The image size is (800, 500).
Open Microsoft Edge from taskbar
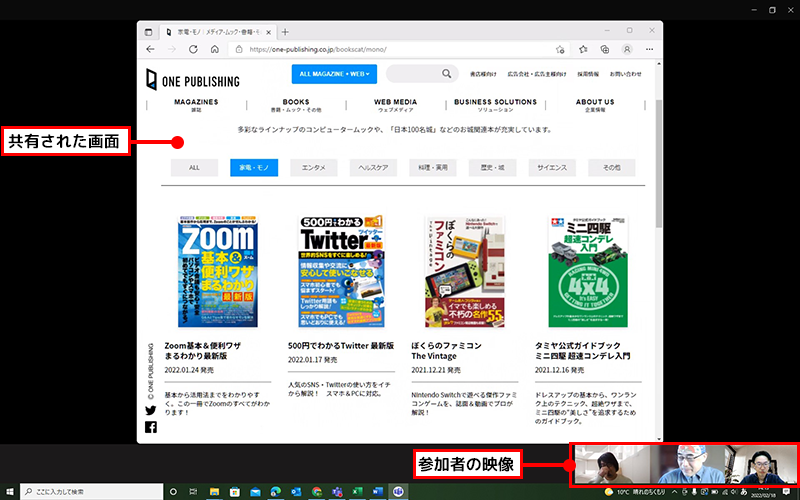click(x=276, y=491)
